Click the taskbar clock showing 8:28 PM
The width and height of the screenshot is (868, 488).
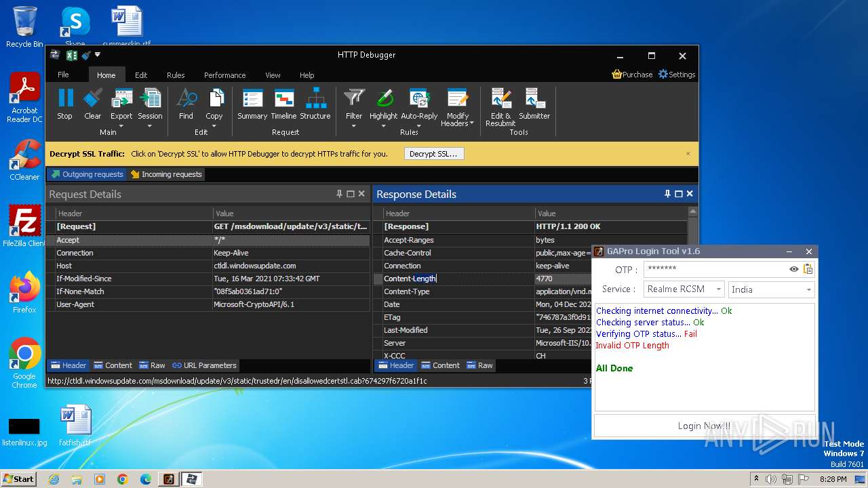833,479
